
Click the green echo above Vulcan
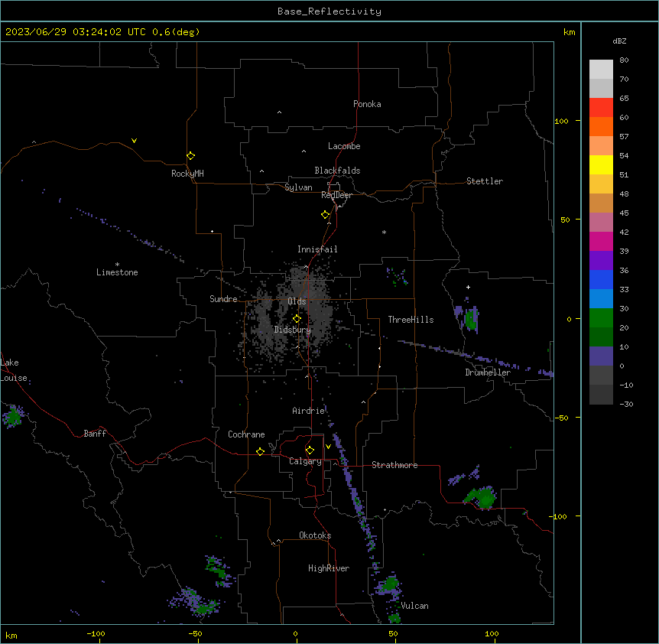pos(390,584)
